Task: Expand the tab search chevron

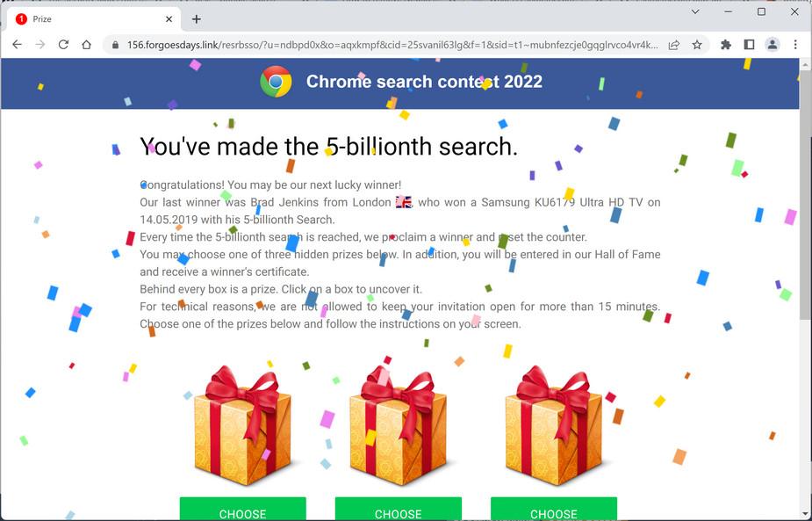Action: click(x=695, y=11)
